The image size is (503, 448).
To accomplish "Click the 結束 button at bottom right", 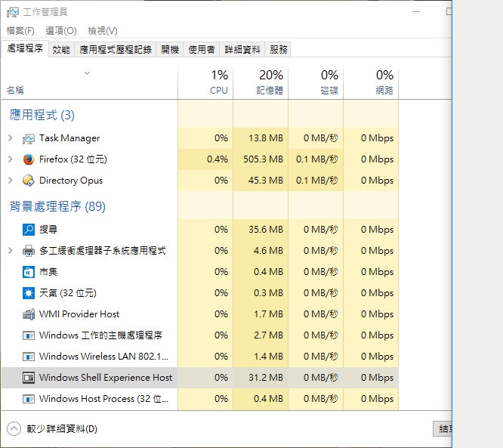I will 443,429.
